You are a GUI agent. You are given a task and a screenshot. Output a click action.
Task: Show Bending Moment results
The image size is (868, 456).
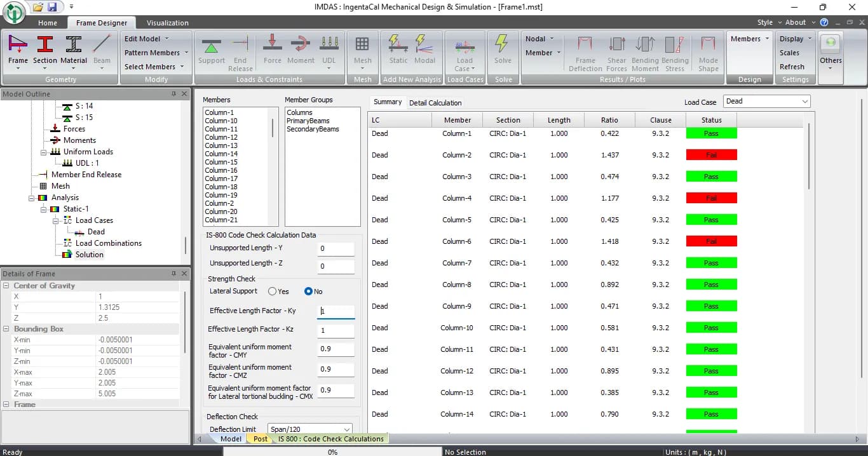point(645,51)
